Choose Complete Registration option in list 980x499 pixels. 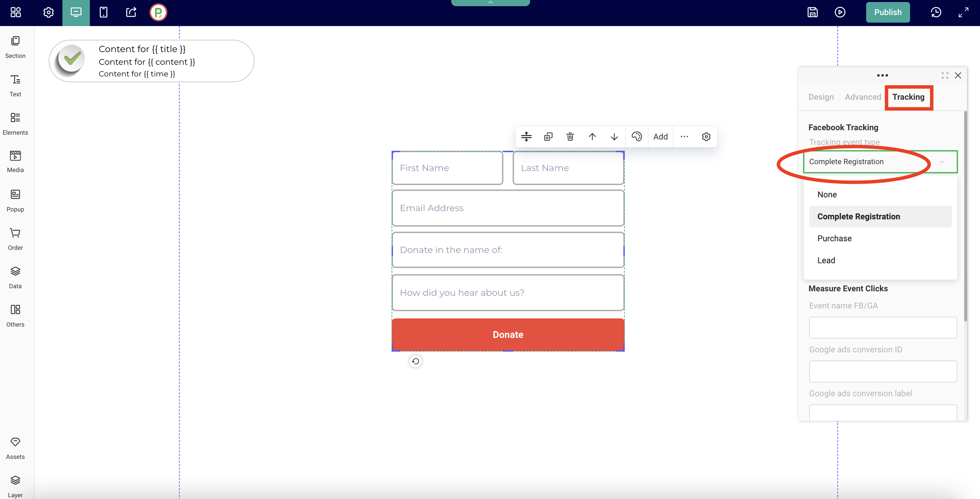(880, 216)
